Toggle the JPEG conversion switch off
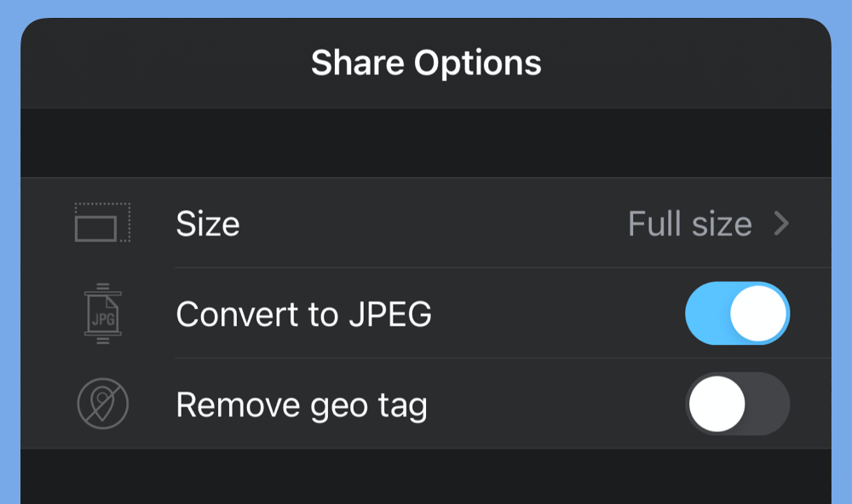Viewport: 852px width, 504px height. click(738, 314)
